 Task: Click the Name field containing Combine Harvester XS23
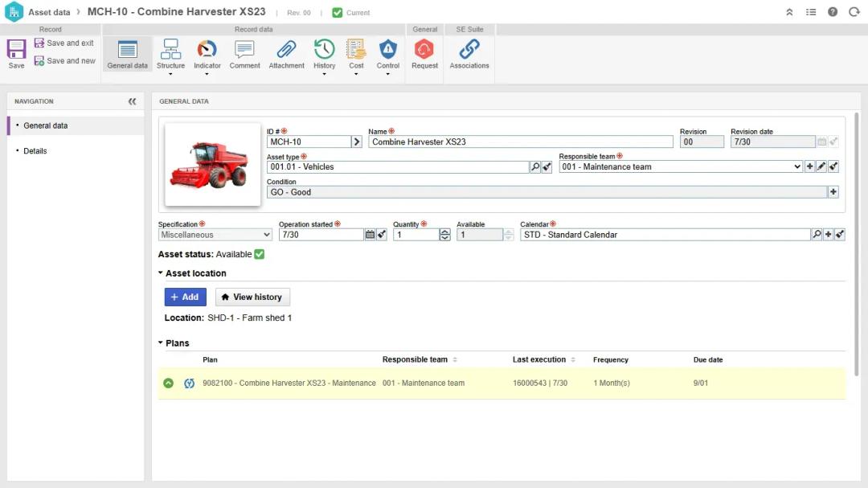(520, 142)
